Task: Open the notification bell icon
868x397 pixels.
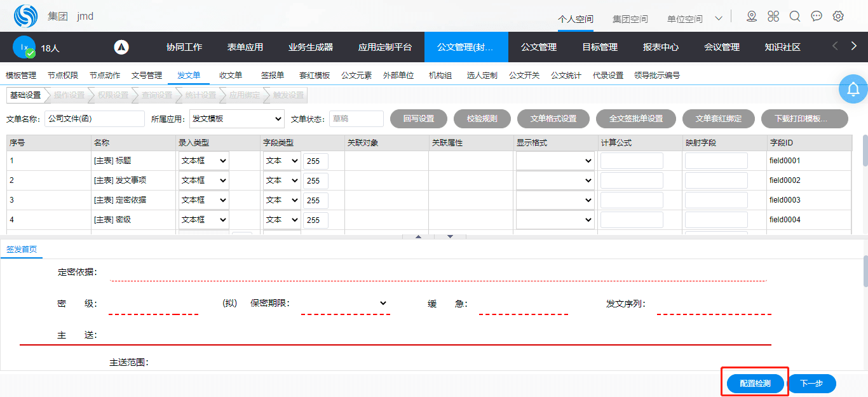Action: coord(853,89)
